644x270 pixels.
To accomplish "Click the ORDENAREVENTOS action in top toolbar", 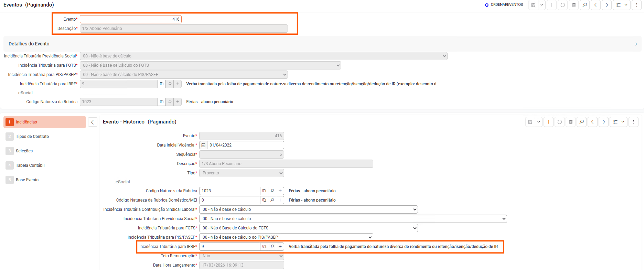I will [x=504, y=5].
